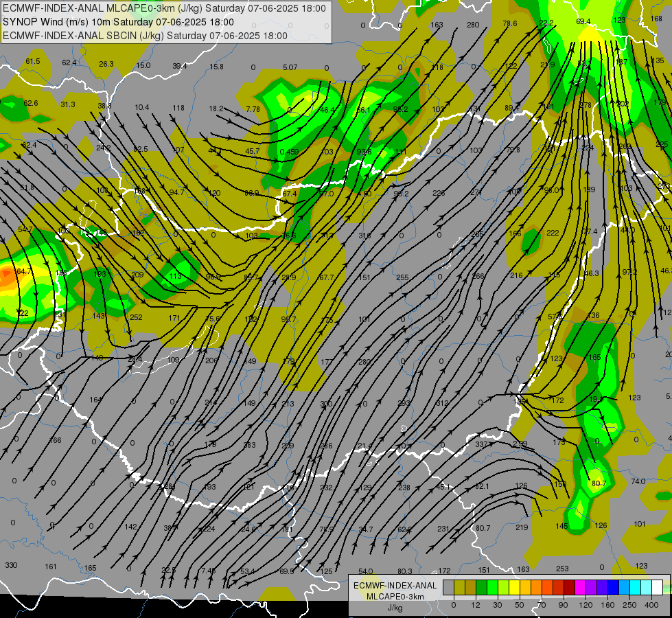This screenshot has width=672, height=618.
Task: Click the map value 255
Action: point(402,277)
